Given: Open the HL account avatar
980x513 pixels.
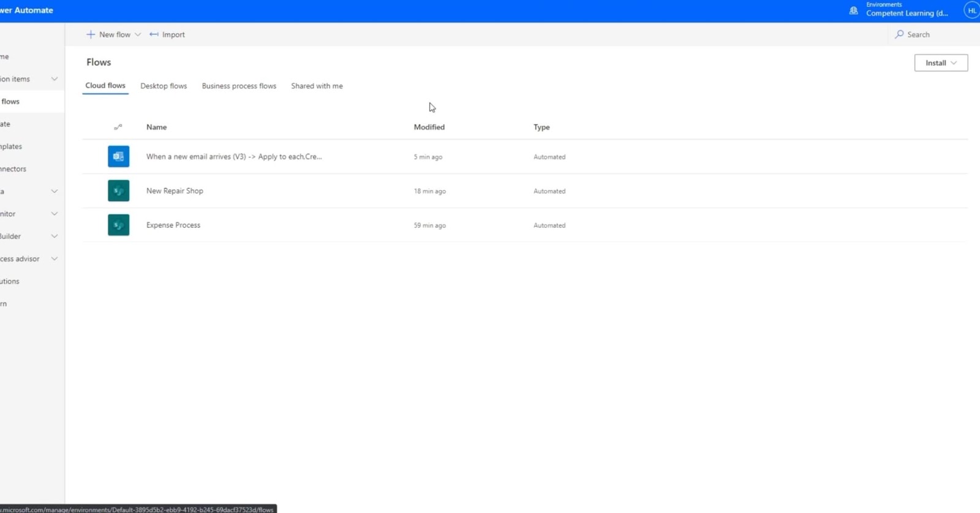Looking at the screenshot, I should (972, 10).
